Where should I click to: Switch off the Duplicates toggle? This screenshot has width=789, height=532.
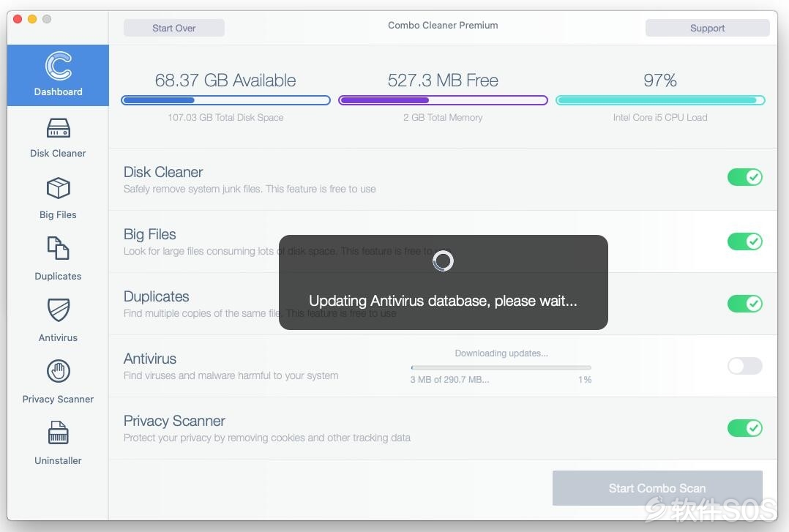point(745,304)
